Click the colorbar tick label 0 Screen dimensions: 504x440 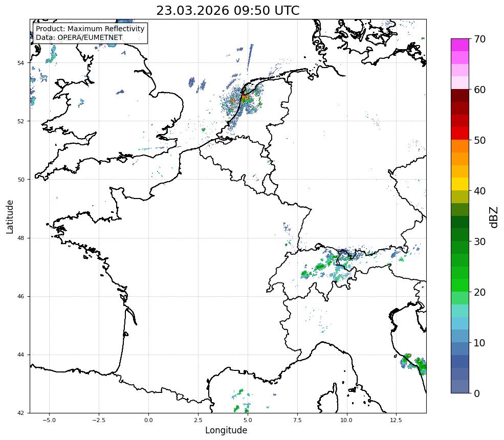pos(477,393)
